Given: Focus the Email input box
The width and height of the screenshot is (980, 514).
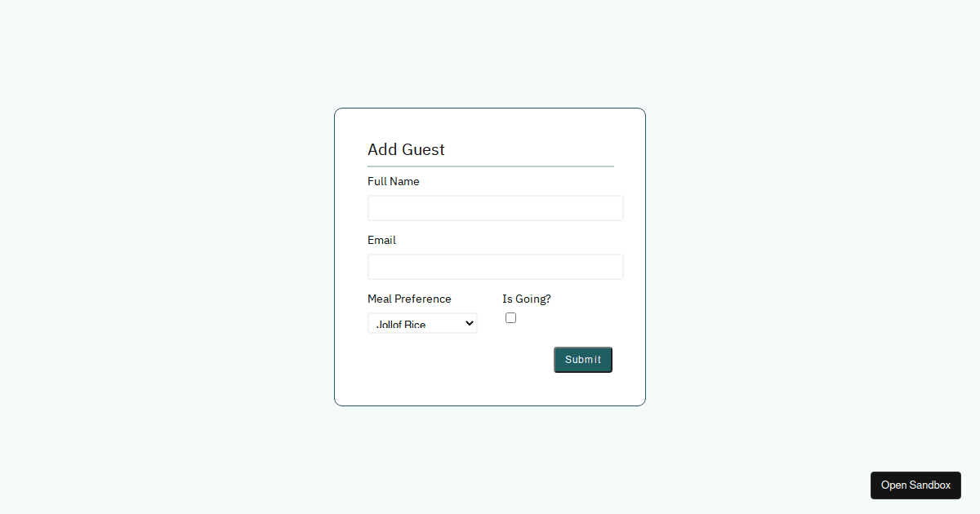Looking at the screenshot, I should point(495,267).
